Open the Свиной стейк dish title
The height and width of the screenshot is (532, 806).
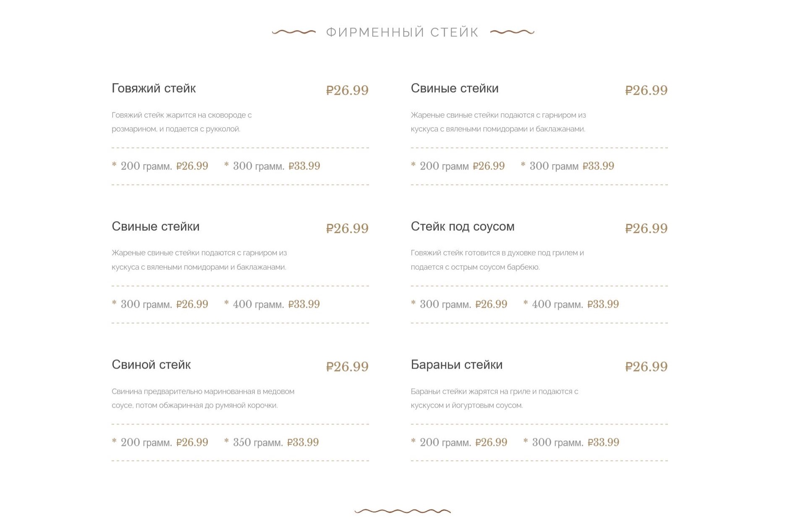[x=151, y=364]
